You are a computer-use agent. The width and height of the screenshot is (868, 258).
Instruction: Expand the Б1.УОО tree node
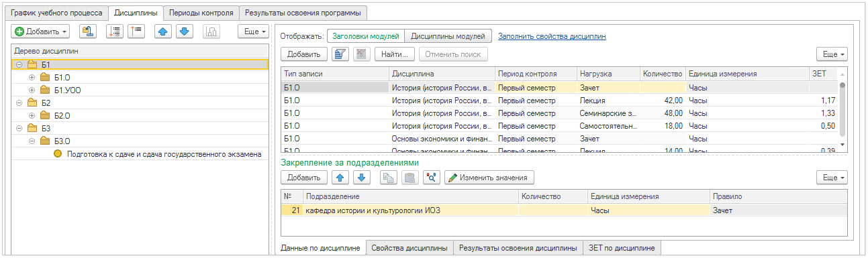32,90
